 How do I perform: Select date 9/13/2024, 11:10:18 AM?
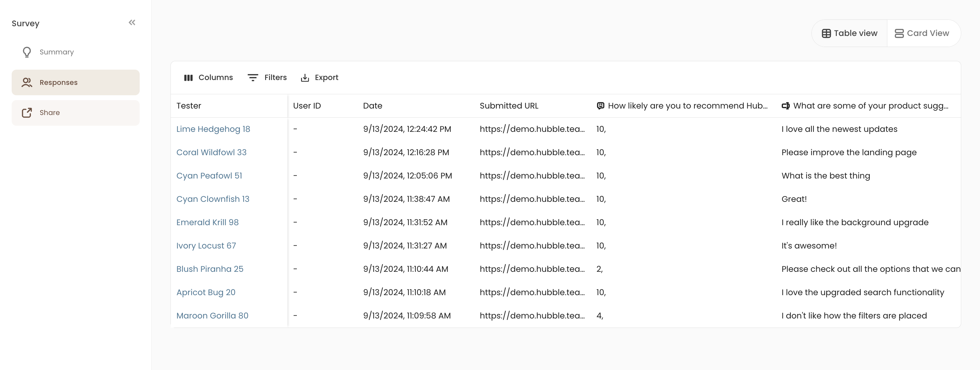(404, 292)
